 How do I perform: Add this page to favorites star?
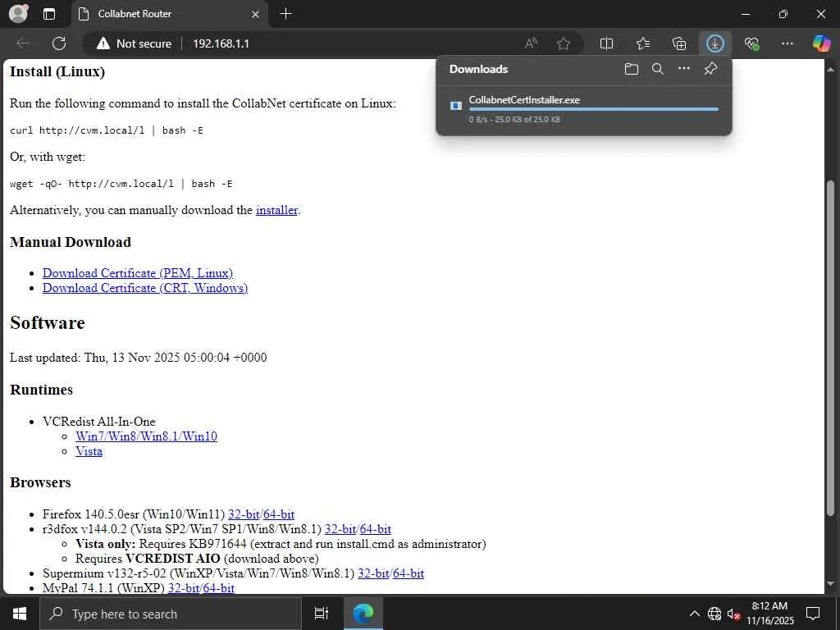tap(563, 43)
